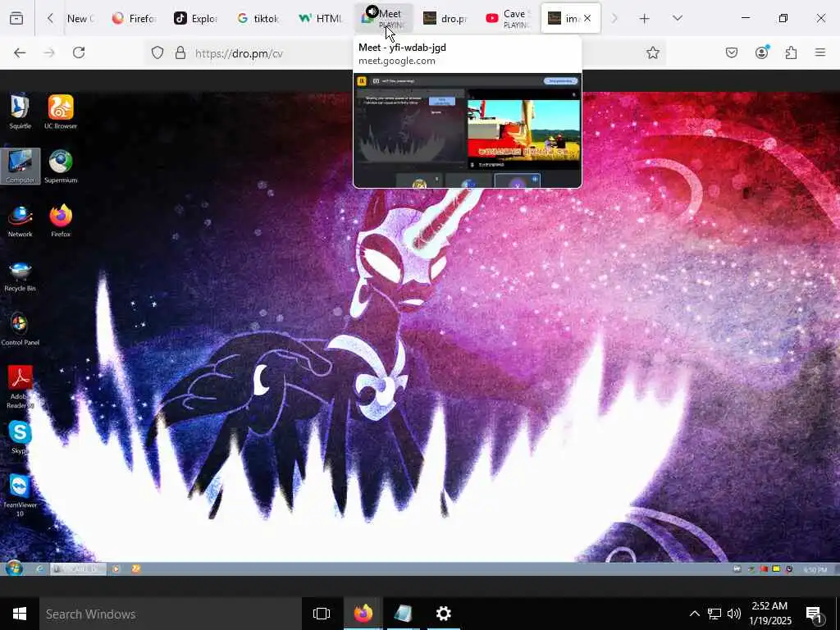
Task: Select the Squirtle desktop icon
Action: [x=20, y=112]
